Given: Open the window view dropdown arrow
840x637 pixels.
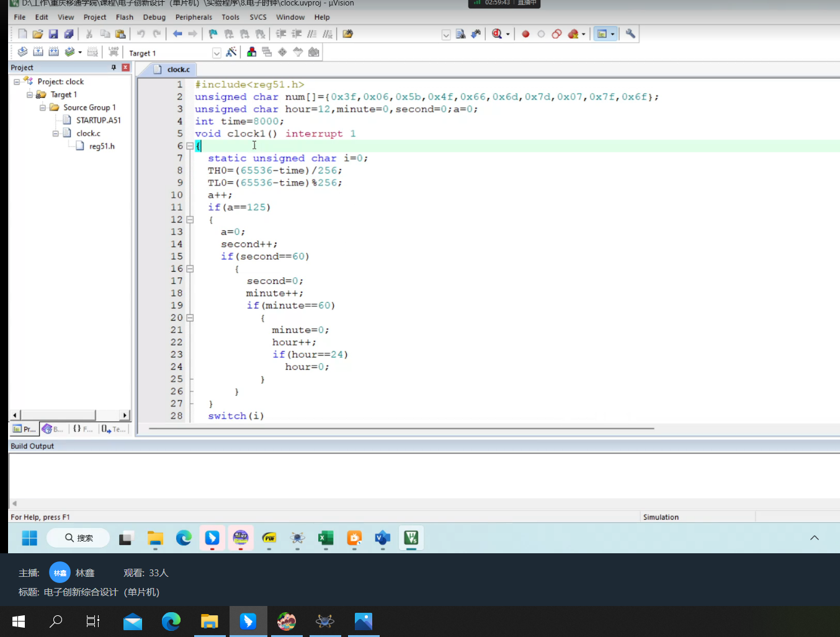Looking at the screenshot, I should pyautogui.click(x=613, y=34).
